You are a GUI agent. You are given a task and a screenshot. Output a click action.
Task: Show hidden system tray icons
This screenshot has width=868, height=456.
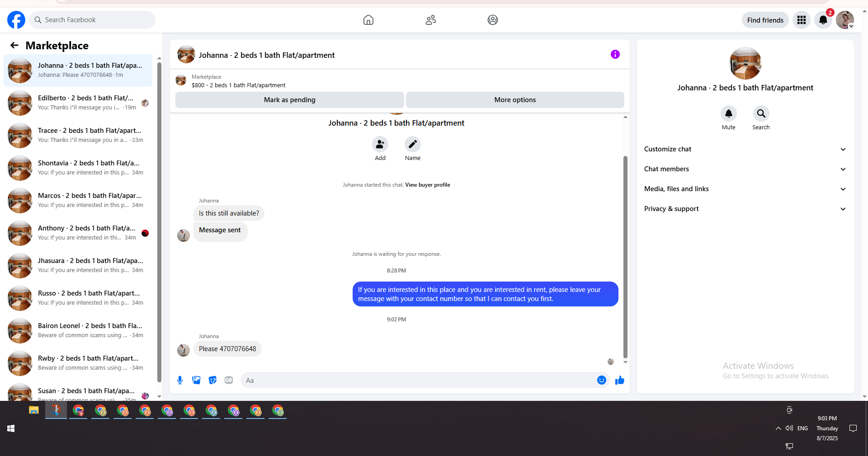778,428
